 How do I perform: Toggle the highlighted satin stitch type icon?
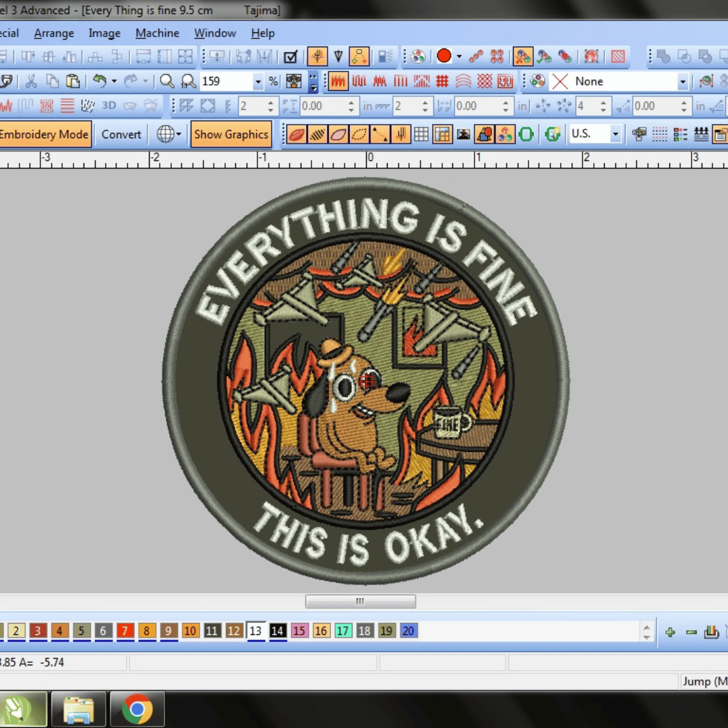tap(338, 82)
